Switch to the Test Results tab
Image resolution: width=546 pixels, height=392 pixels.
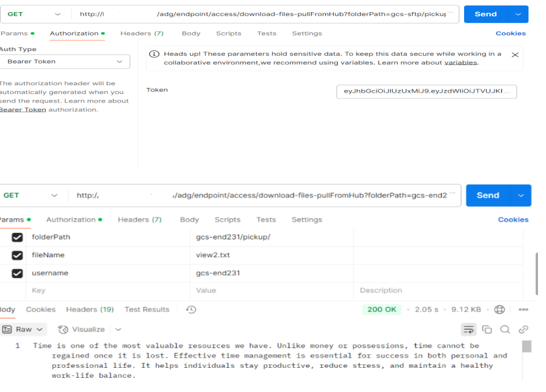pos(146,309)
